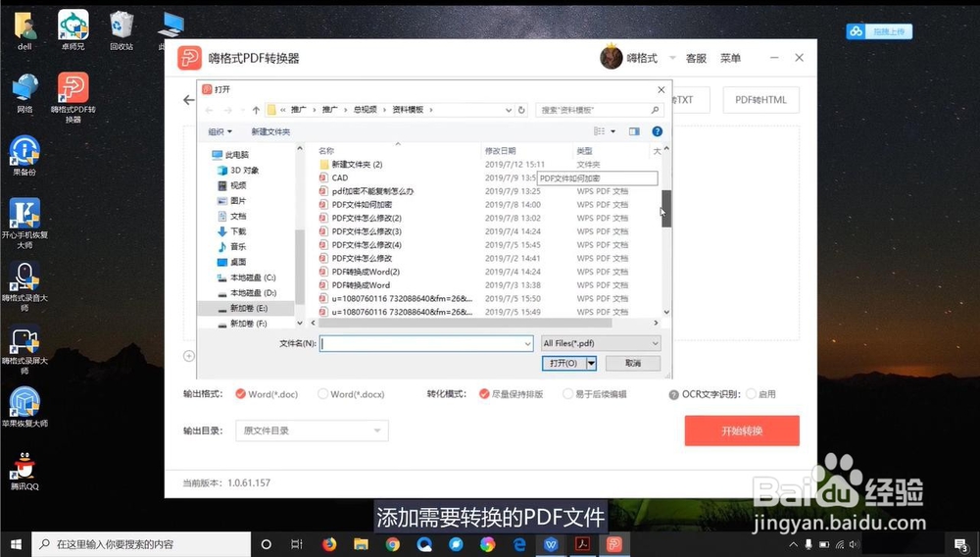Image resolution: width=980 pixels, height=557 pixels.
Task: Open the 果备份 desktop shortcut
Action: pos(24,155)
